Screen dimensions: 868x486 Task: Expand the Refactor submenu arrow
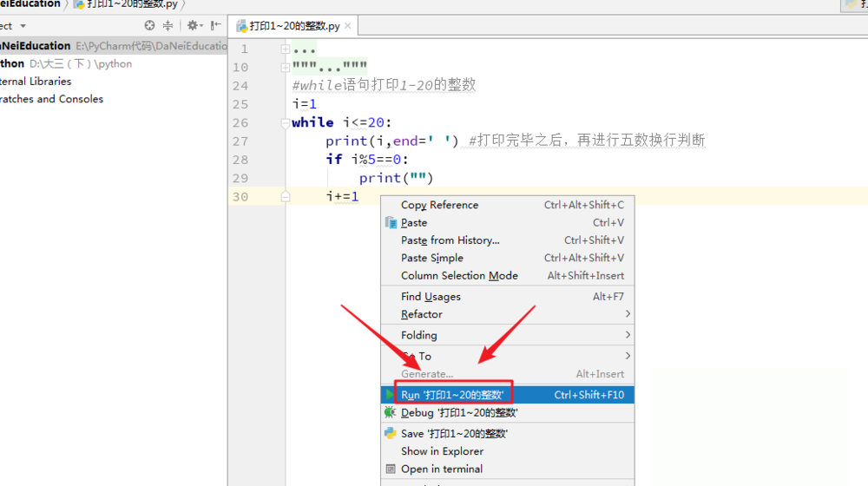pos(628,314)
